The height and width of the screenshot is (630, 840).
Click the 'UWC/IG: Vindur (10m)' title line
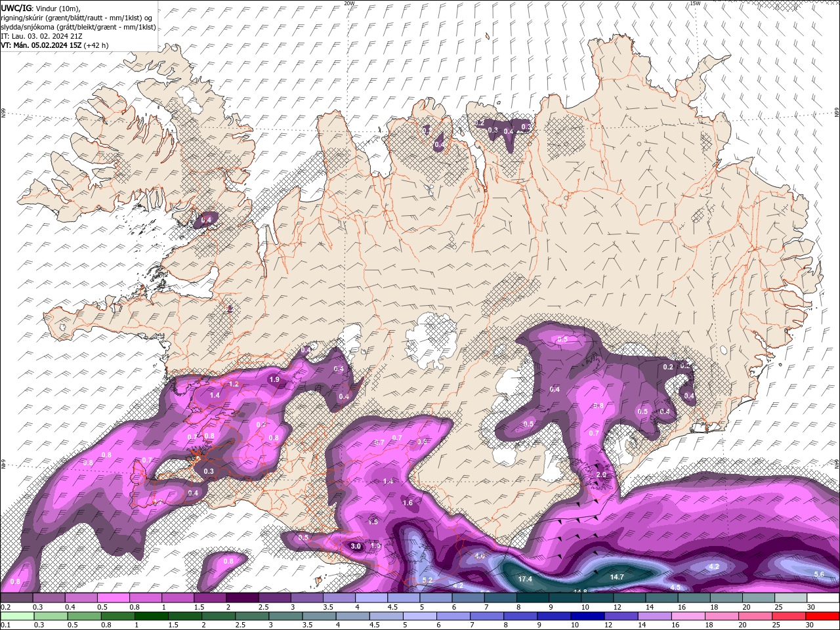[x=41, y=8]
